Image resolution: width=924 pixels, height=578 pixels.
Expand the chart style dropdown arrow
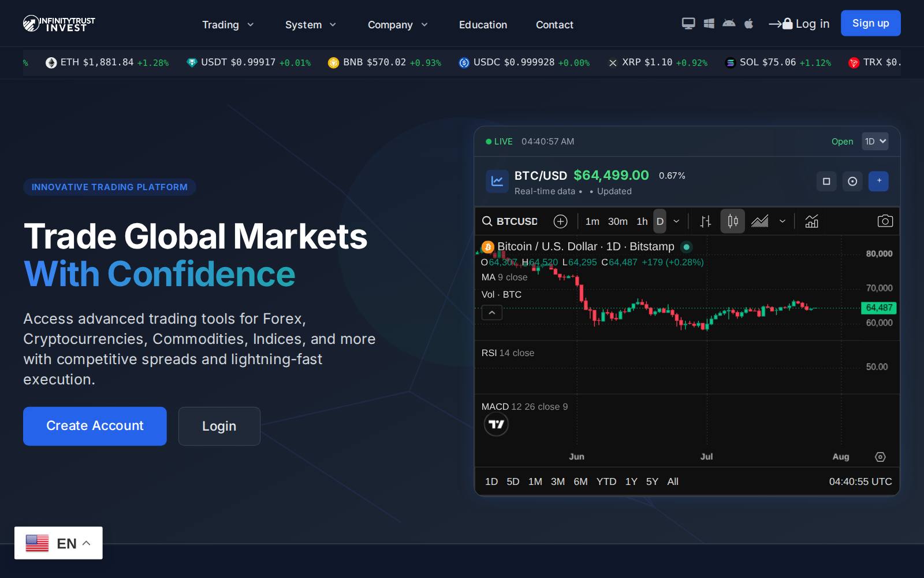point(783,221)
